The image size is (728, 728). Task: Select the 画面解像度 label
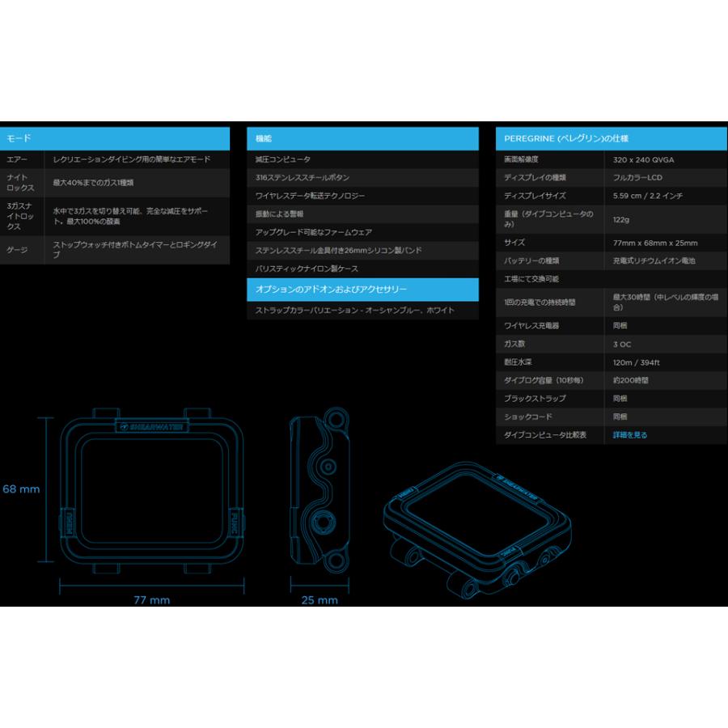click(521, 159)
